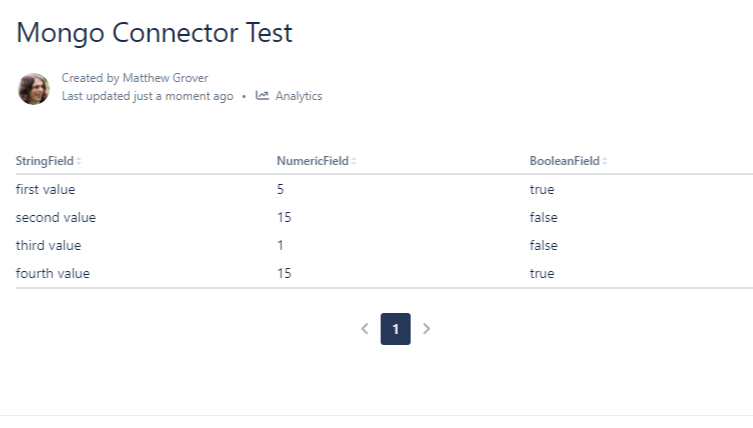The image size is (753, 428).
Task: Click Matthew Grover's avatar picture
Action: coord(33,88)
